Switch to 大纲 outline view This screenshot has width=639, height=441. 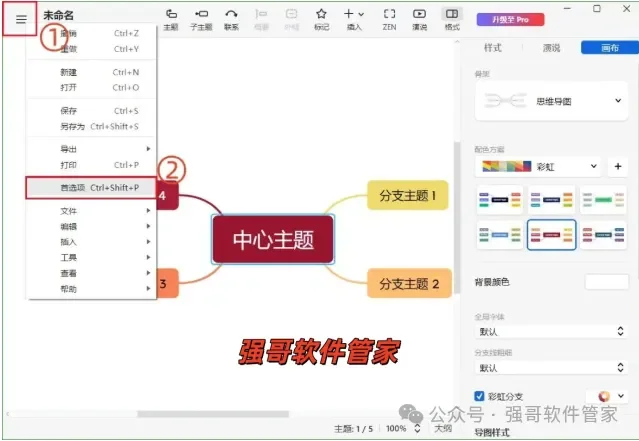(x=443, y=428)
